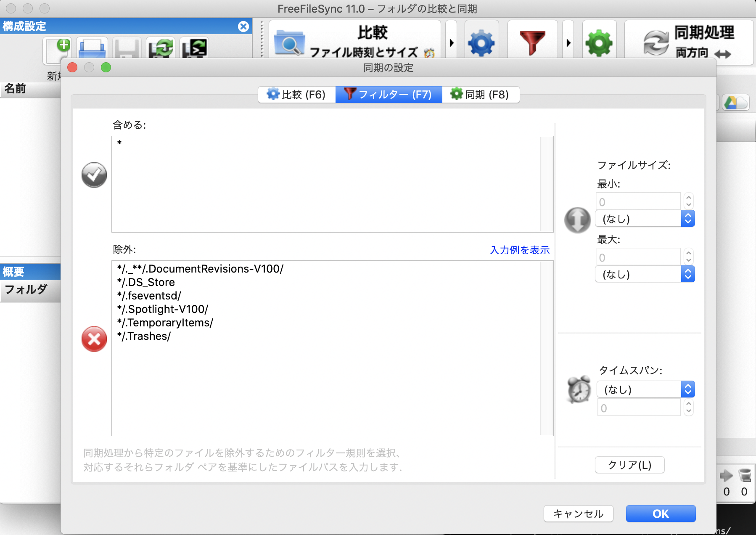
Task: Open the 最大 size unit dropdown
Action: 645,274
